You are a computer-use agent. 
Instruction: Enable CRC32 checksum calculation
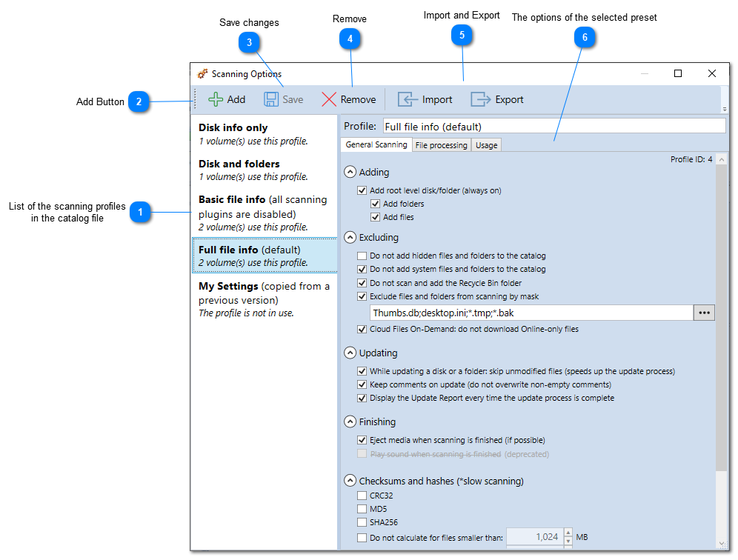click(x=362, y=495)
